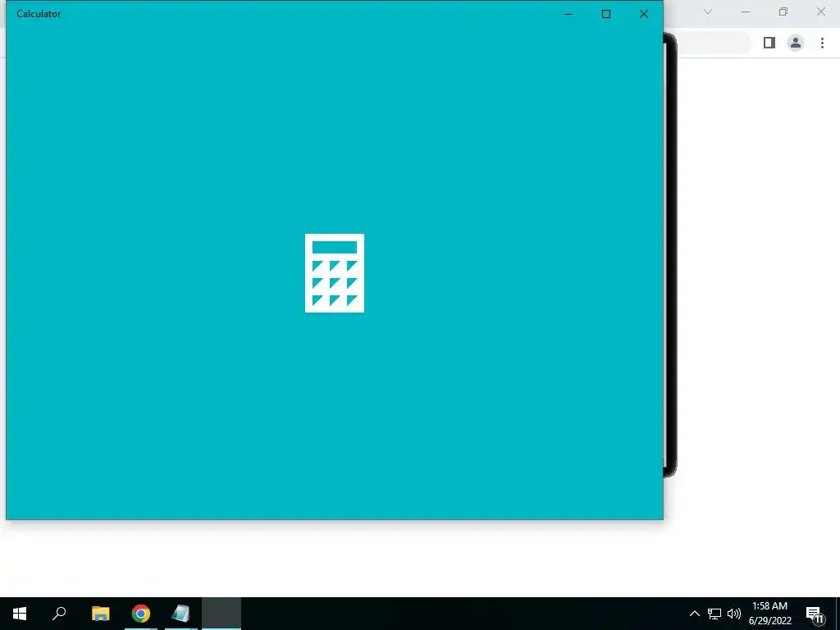The image size is (840, 630).
Task: Open Chrome's three-dot menu
Action: coord(822,43)
